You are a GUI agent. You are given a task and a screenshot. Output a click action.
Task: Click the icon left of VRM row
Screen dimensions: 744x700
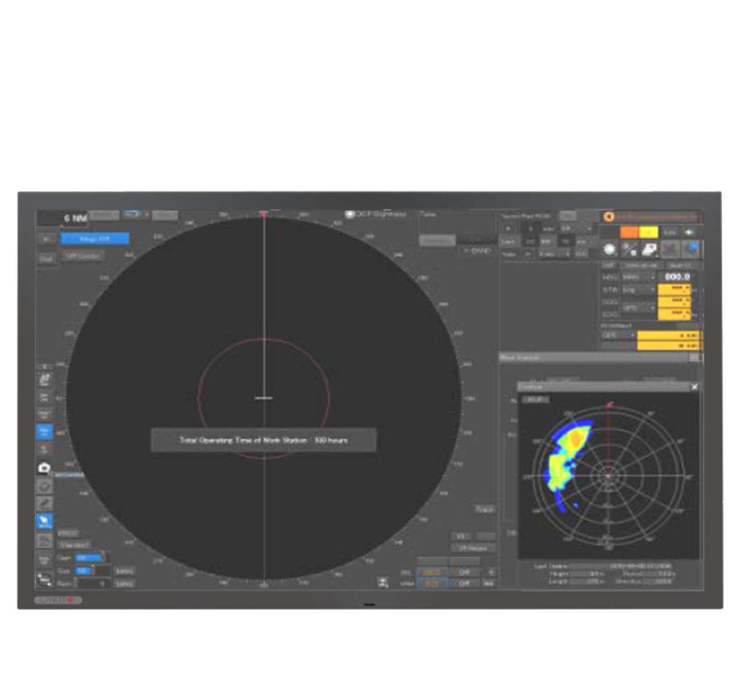point(382,582)
